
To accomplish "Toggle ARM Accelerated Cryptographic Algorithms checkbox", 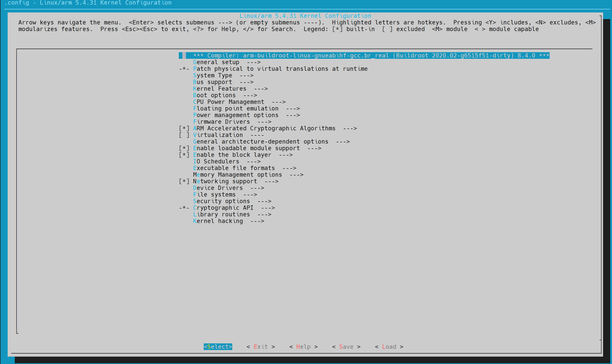I will (x=184, y=129).
